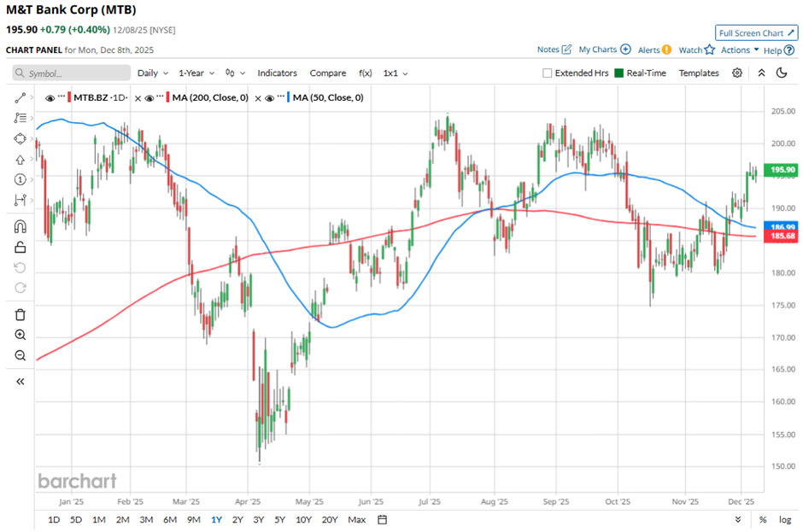Open the Templates menu
Image resolution: width=803 pixels, height=532 pixels.
coord(699,73)
